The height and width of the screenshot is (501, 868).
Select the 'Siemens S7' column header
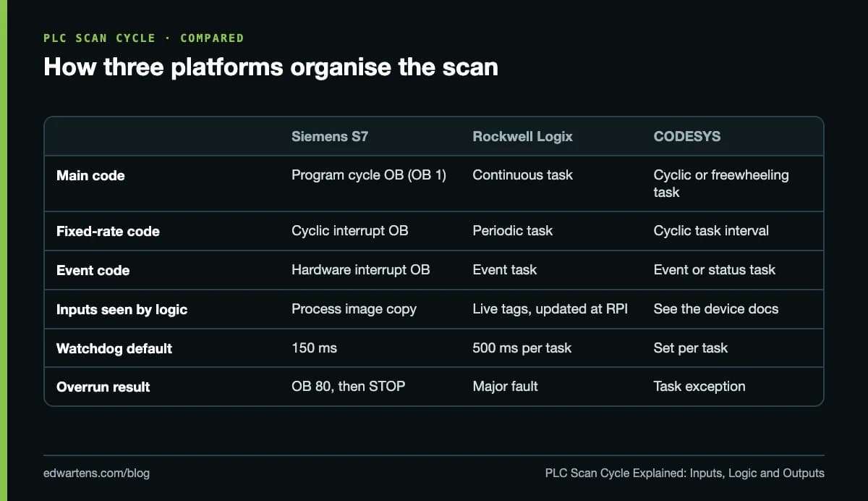[x=330, y=136]
